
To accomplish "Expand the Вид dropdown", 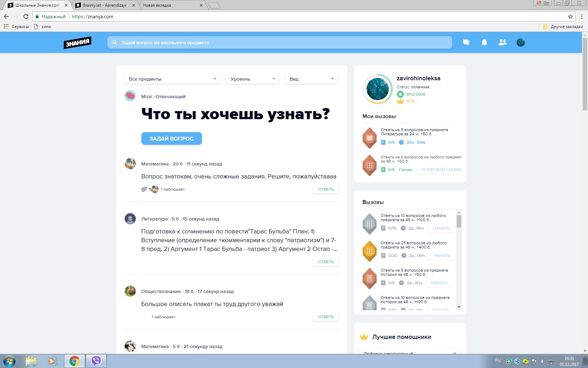I will [x=311, y=79].
